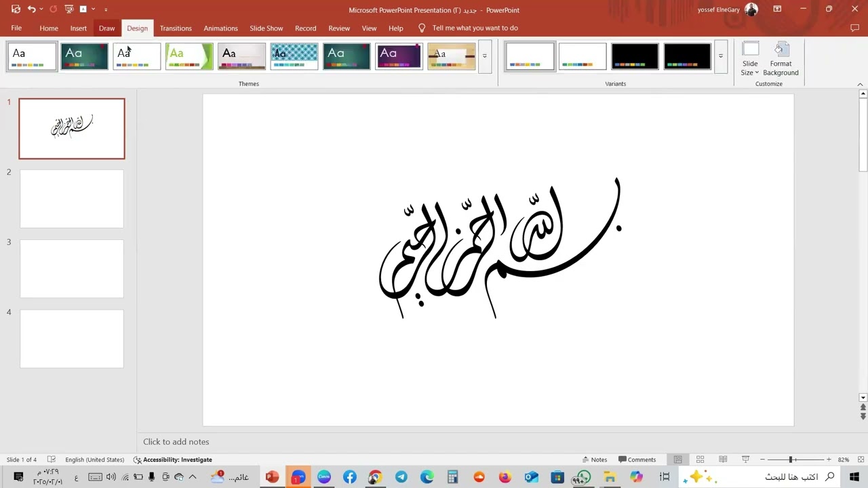Viewport: 868px width, 488px height.
Task: Undo the last action
Action: [31, 9]
